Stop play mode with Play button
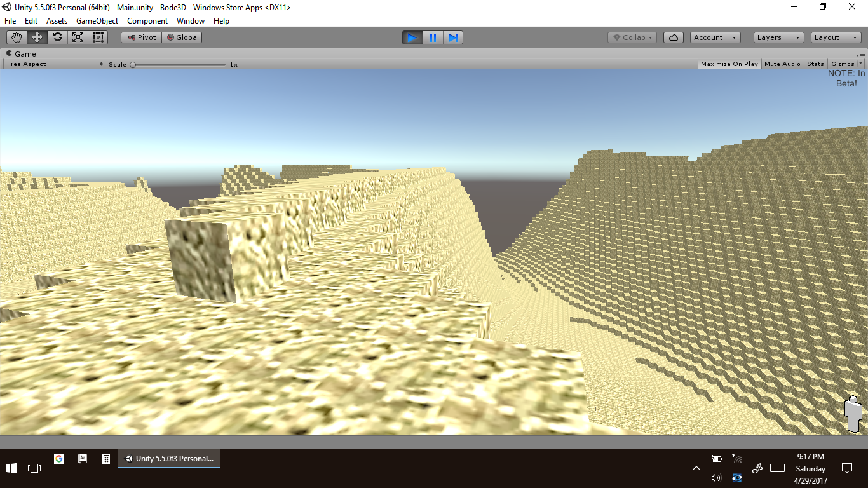The height and width of the screenshot is (488, 868). coord(412,37)
